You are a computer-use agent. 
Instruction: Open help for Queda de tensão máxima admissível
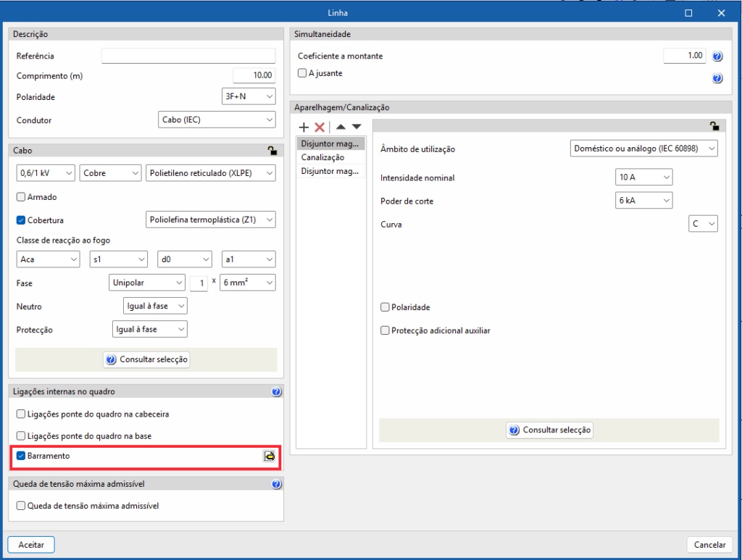point(277,484)
